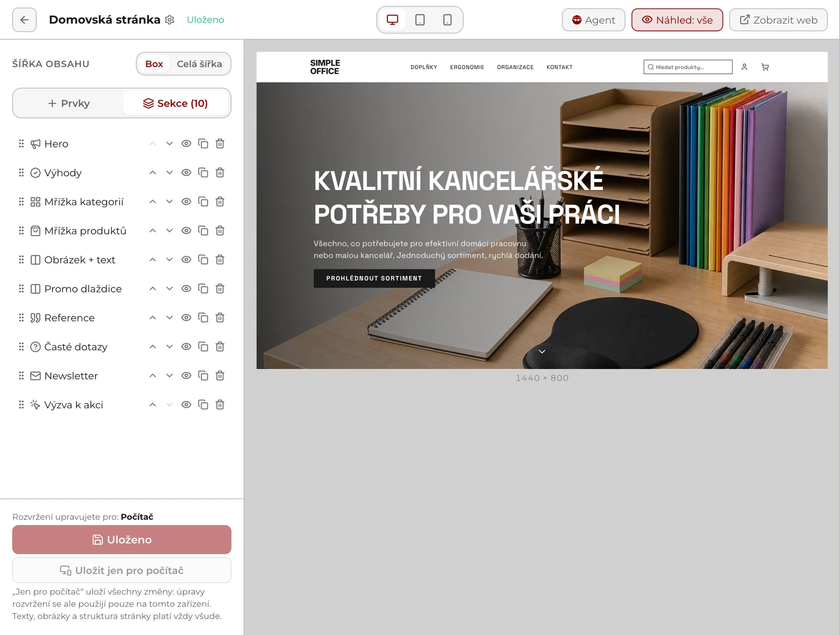
Task: Open the shopping cart in preview header
Action: click(765, 67)
